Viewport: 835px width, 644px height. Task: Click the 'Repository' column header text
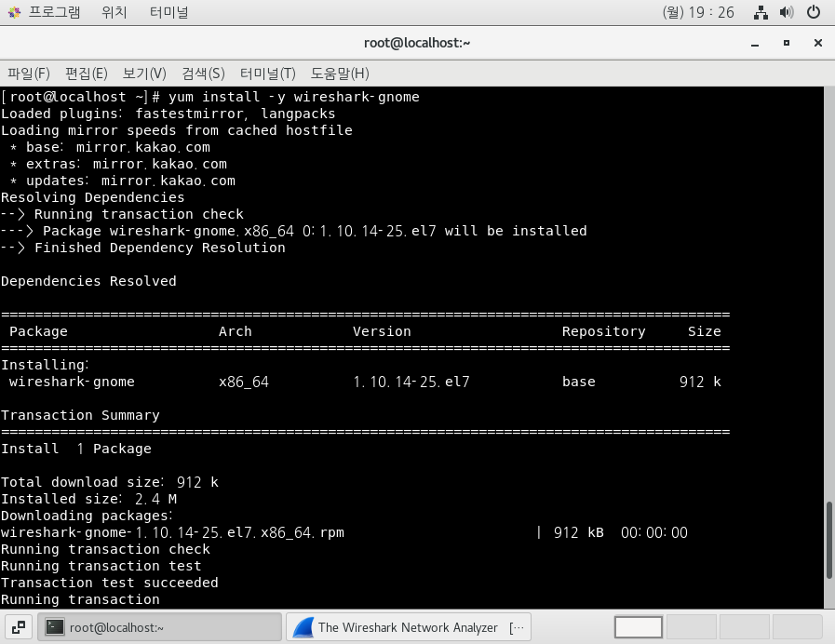pyautogui.click(x=604, y=331)
